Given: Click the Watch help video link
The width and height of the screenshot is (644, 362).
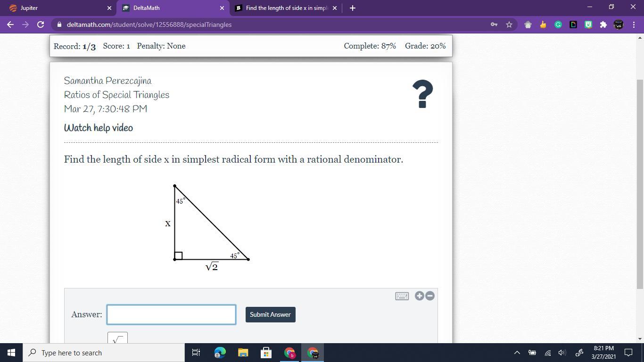Looking at the screenshot, I should [99, 128].
